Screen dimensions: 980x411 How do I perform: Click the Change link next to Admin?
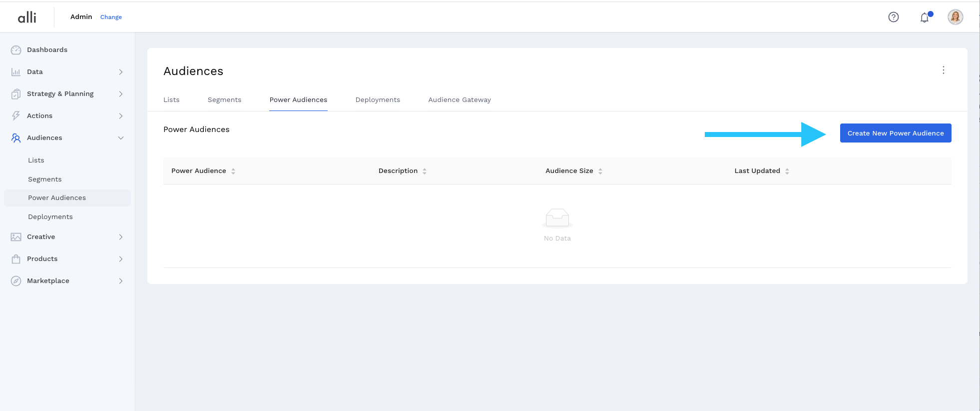coord(111,17)
